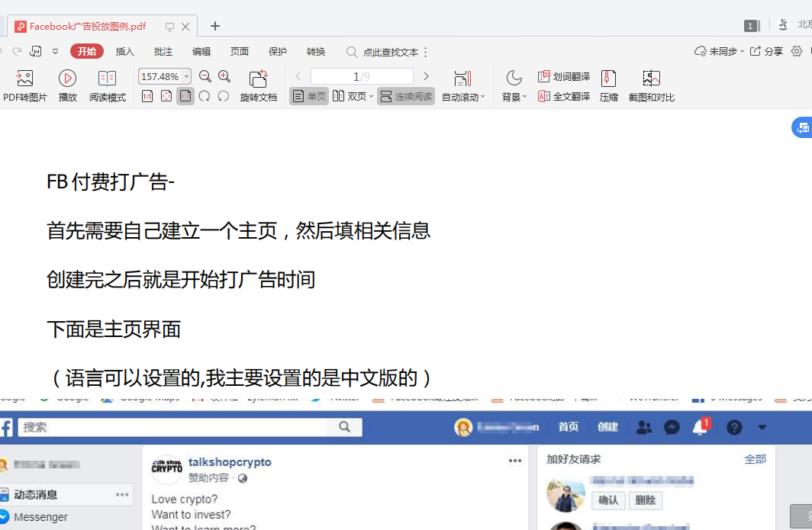Rotate page clockwise icon

pyautogui.click(x=205, y=96)
